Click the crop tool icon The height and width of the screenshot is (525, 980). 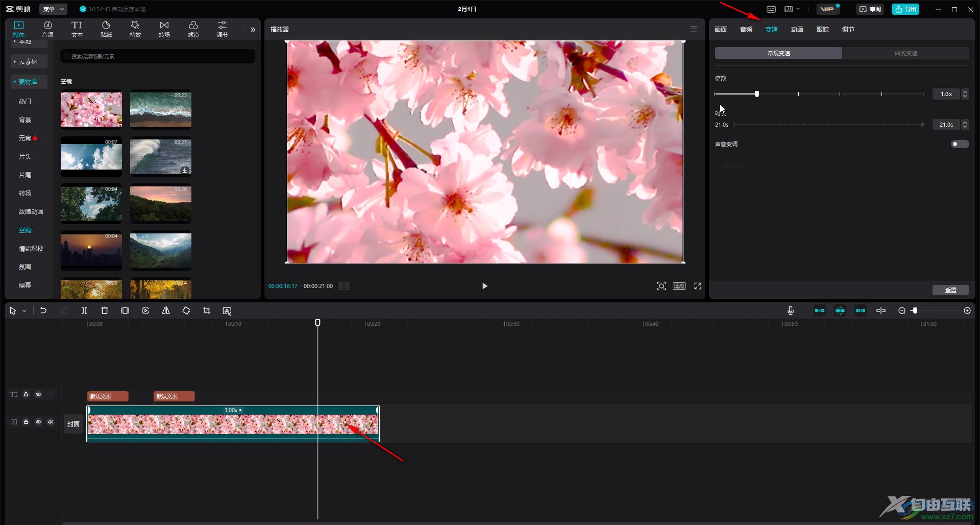[207, 311]
